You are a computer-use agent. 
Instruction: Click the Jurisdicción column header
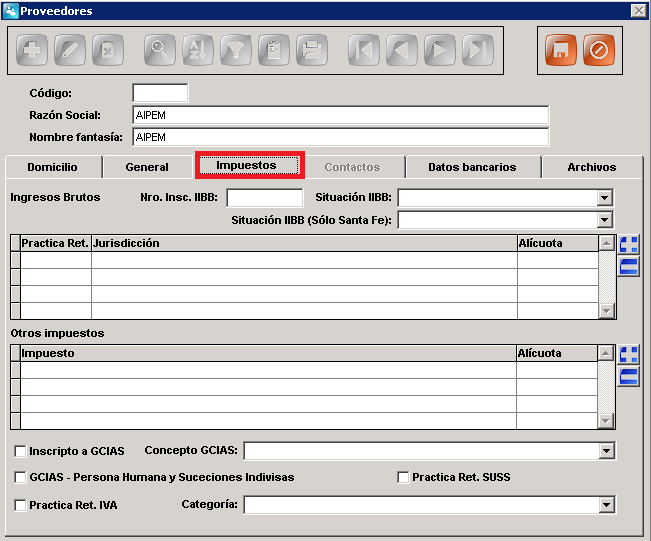(304, 243)
